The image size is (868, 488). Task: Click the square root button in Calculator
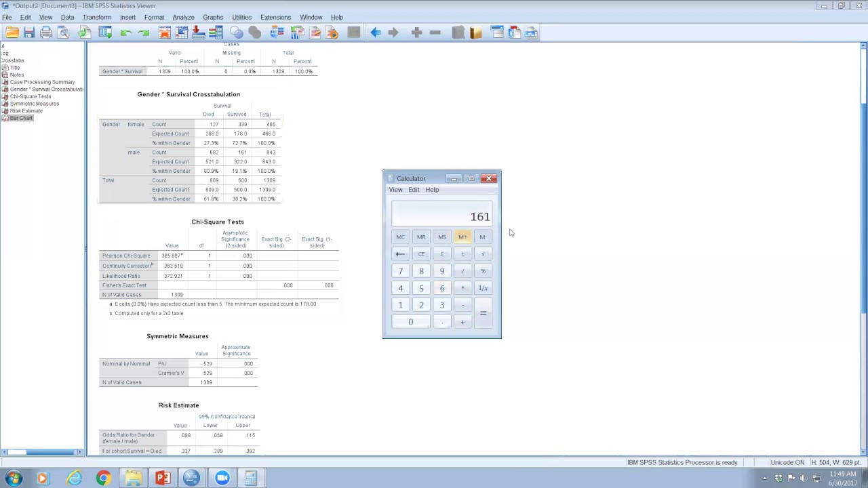pyautogui.click(x=483, y=253)
